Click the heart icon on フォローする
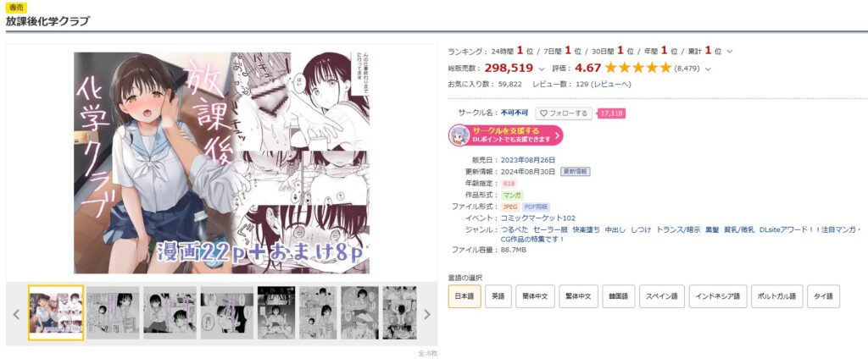The image size is (868, 364). (x=543, y=113)
